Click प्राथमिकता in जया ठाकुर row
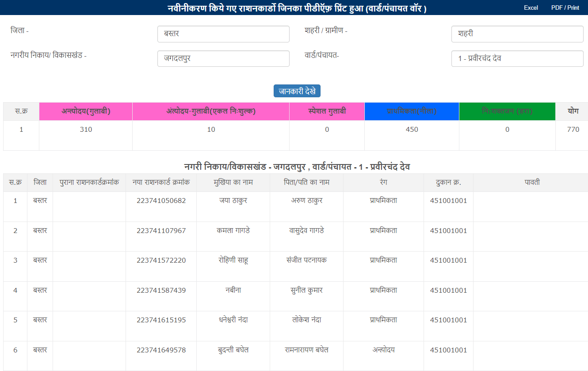Image resolution: width=588 pixels, height=371 pixels. coord(383,201)
